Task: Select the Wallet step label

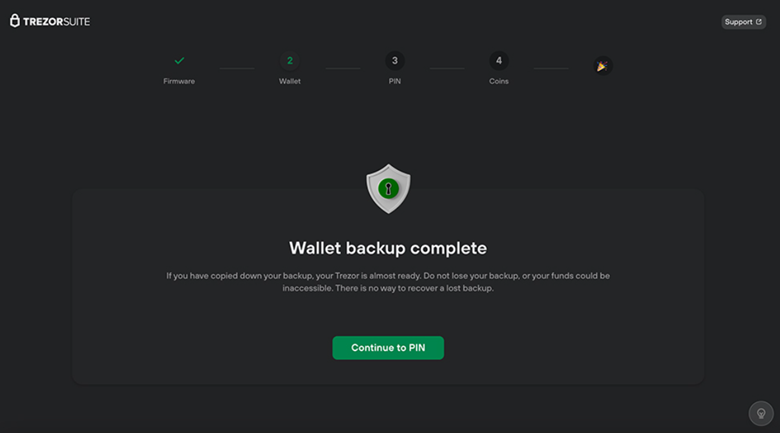Action: point(290,81)
